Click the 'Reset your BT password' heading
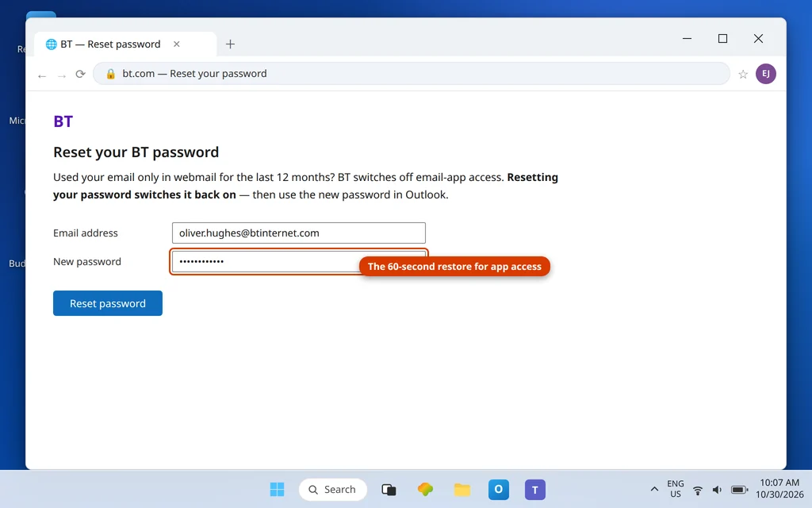This screenshot has width=812, height=508. (136, 152)
